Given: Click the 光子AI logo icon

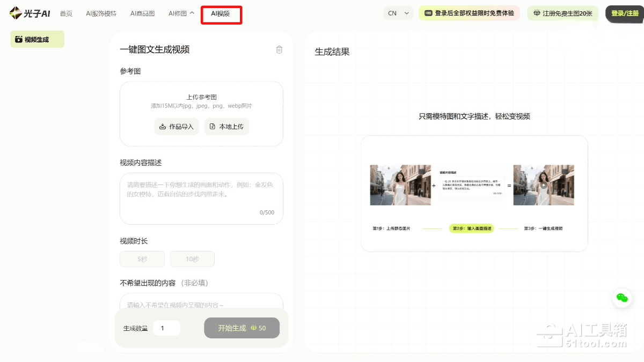Looking at the screenshot, I should point(16,13).
